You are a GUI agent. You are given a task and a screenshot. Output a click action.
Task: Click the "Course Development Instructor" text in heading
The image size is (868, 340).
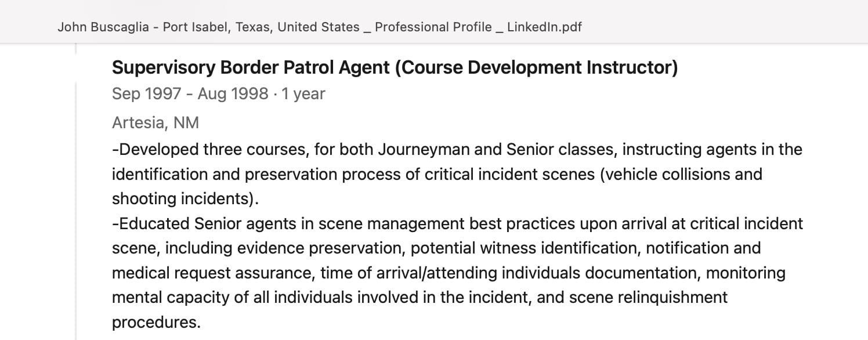click(536, 68)
